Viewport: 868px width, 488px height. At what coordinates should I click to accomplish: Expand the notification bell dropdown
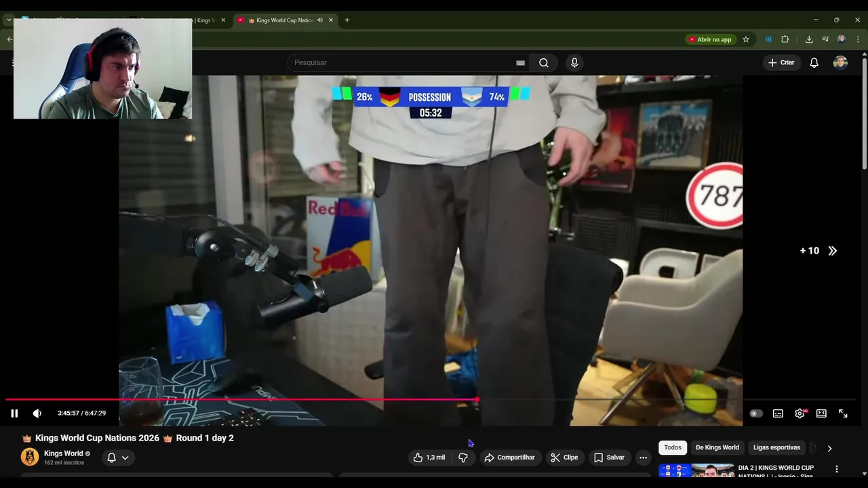pos(118,457)
